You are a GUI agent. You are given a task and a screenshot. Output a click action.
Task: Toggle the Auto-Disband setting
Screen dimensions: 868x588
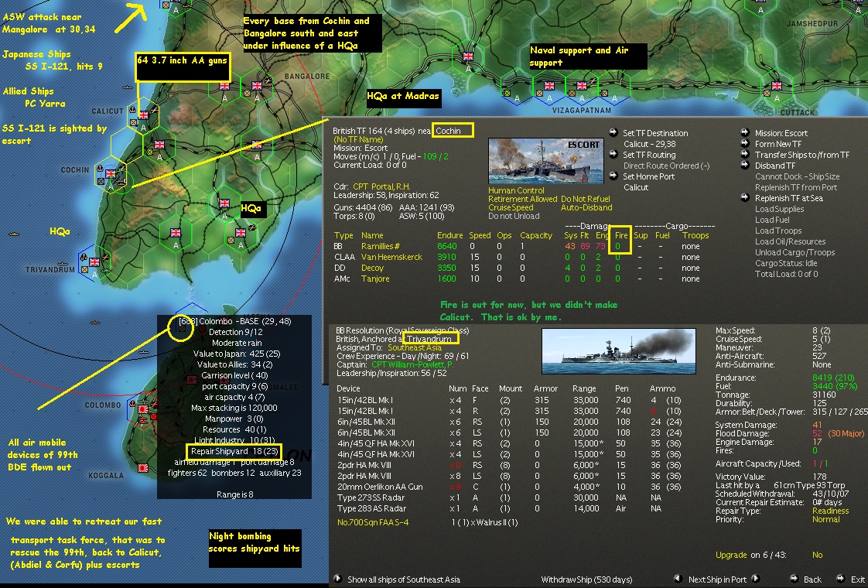(586, 207)
